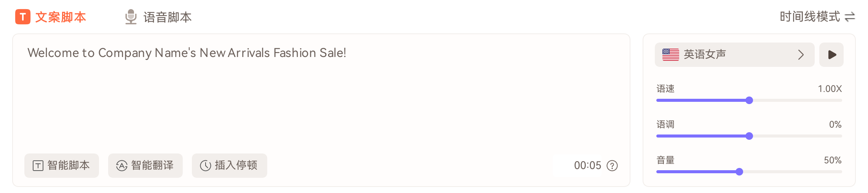Switch to 时间线模式 timeline mode
868x193 pixels.
[x=810, y=17]
